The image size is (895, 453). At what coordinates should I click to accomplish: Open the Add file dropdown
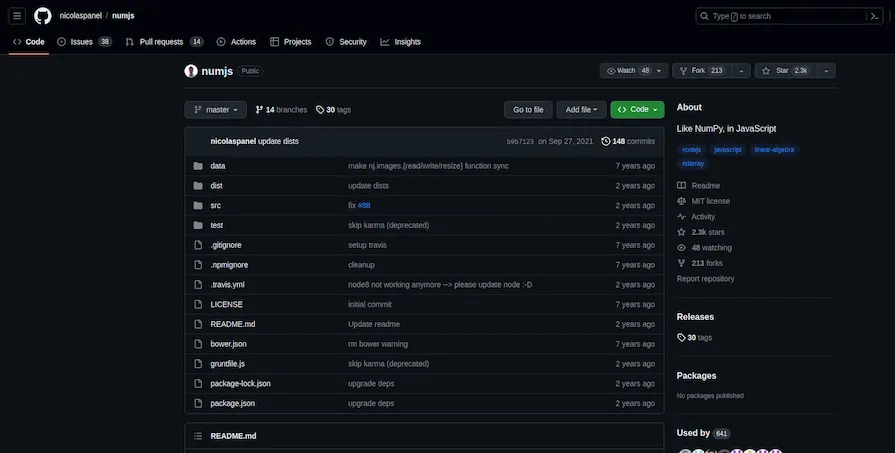(x=581, y=109)
